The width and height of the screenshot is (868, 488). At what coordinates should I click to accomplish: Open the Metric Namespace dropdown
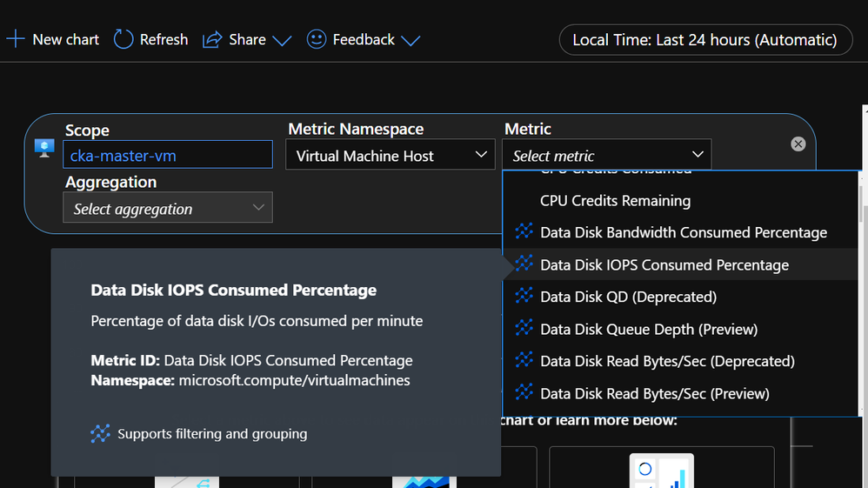tap(391, 155)
